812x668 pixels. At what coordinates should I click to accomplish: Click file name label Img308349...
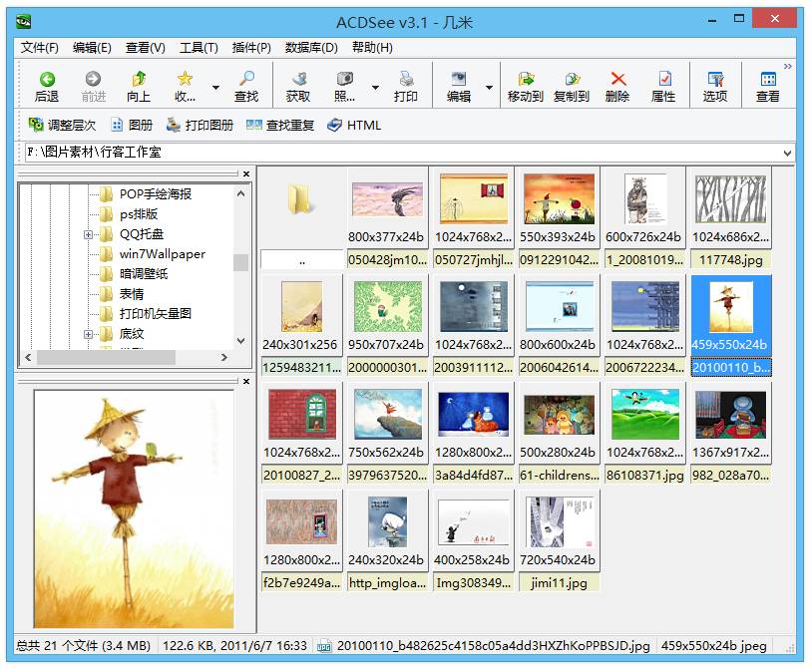[x=473, y=582]
